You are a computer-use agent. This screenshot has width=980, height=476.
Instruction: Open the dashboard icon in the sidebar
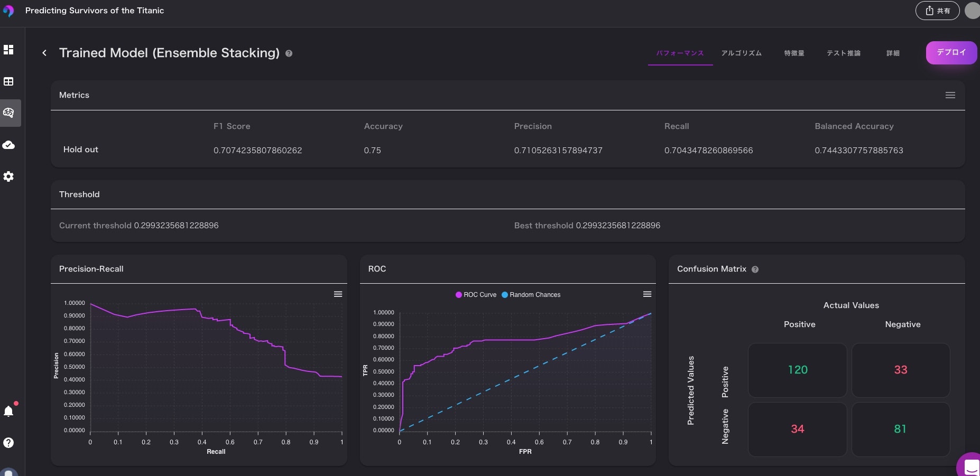pyautogui.click(x=8, y=50)
